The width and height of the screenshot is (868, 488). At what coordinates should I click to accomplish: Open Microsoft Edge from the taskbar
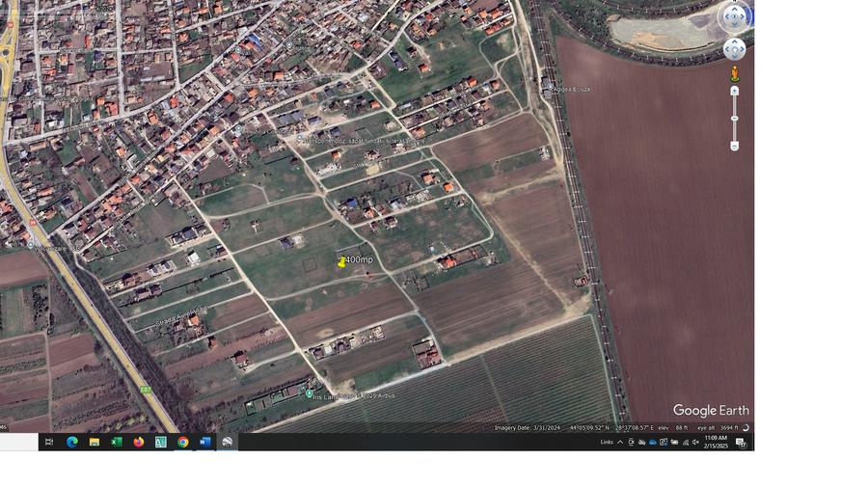coord(71,442)
